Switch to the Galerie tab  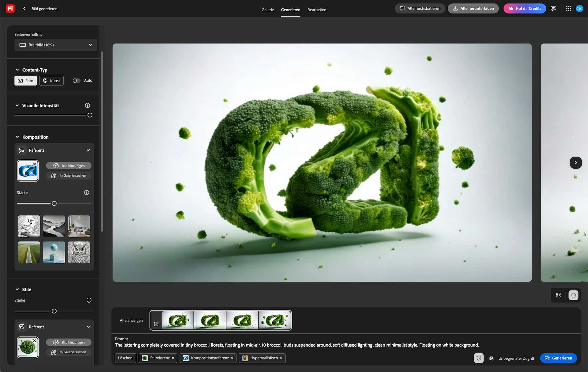267,10
